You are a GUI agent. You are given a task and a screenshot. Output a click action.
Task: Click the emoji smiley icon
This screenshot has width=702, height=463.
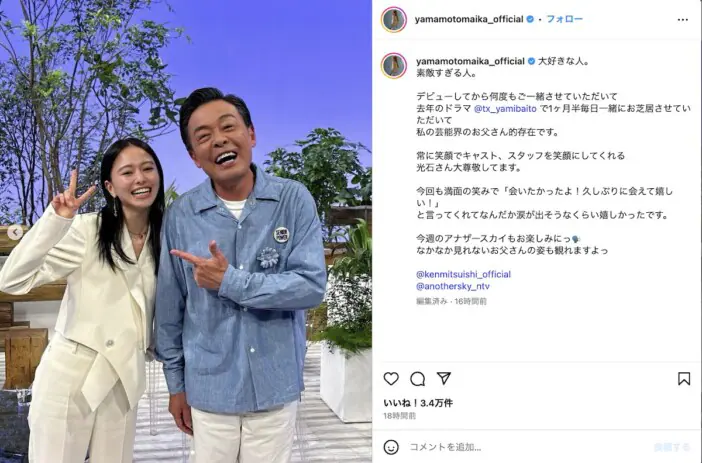pyautogui.click(x=391, y=447)
